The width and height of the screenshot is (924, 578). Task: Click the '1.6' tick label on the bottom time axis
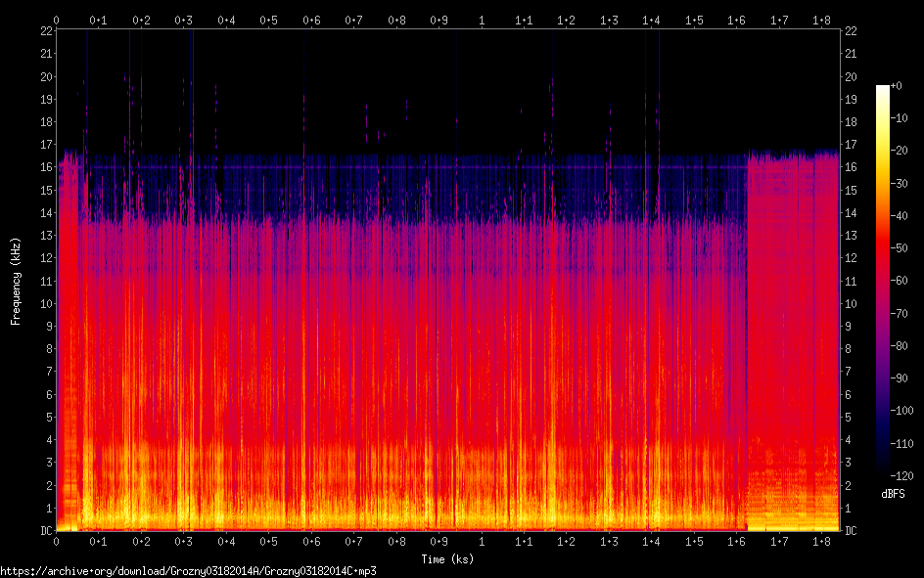pos(737,542)
